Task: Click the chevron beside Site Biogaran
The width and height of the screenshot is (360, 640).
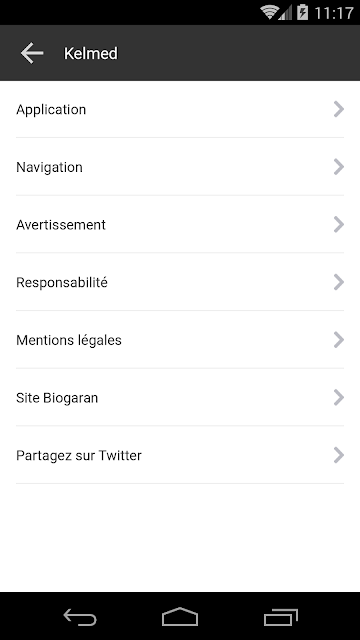Action: (339, 397)
